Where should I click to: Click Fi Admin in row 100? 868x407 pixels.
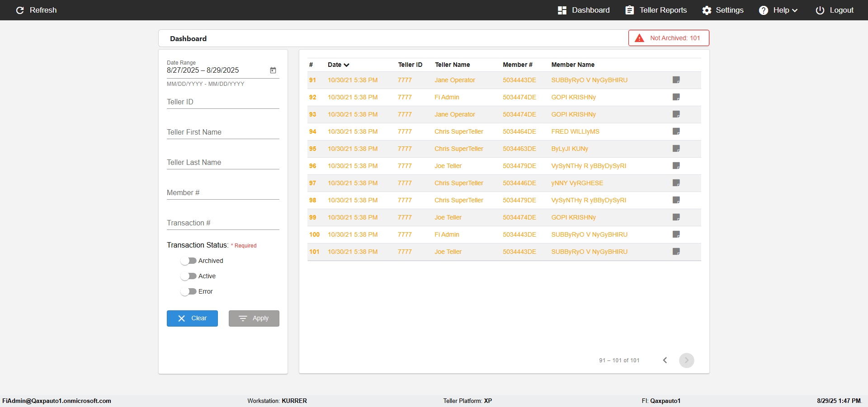[x=447, y=234]
